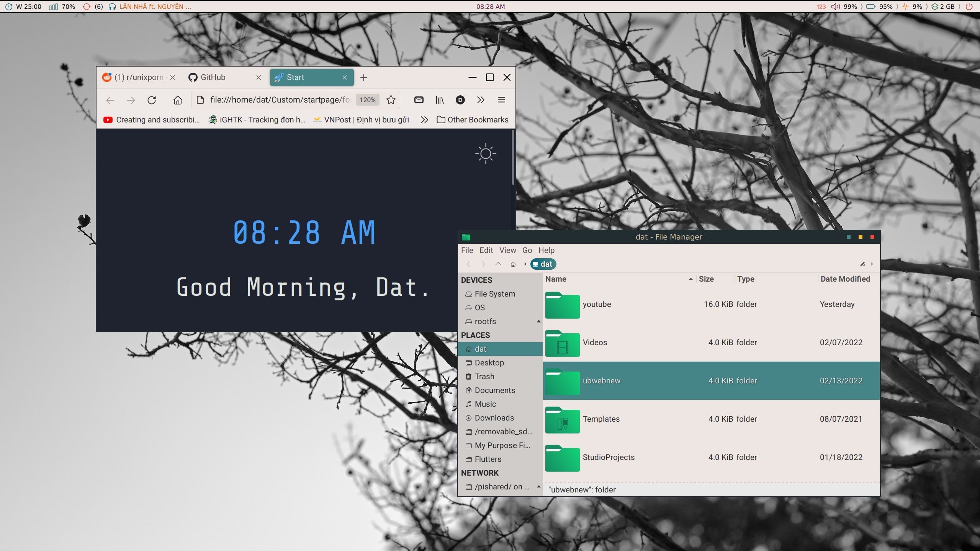Select the StudioProjects folder
The width and height of the screenshot is (980, 551).
coord(608,457)
